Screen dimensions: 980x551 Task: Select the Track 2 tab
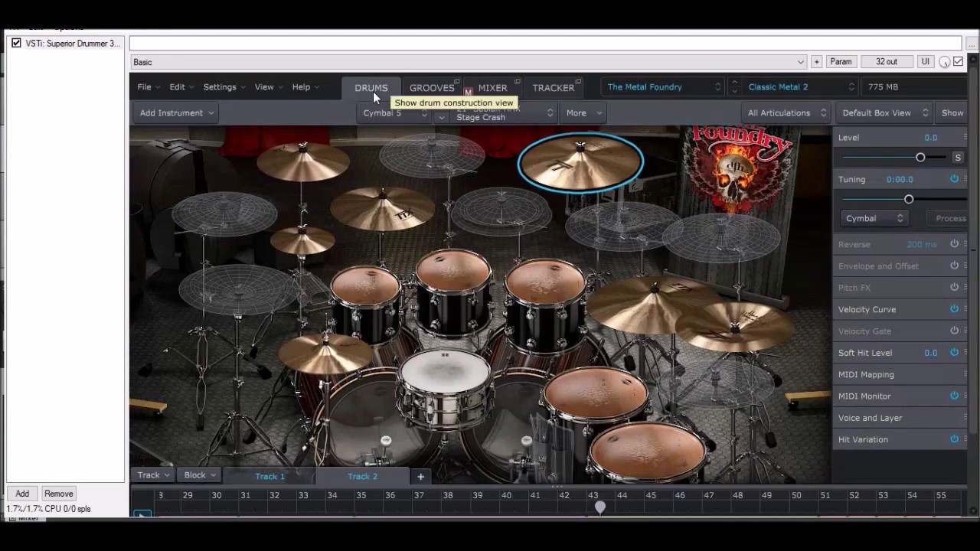[363, 476]
